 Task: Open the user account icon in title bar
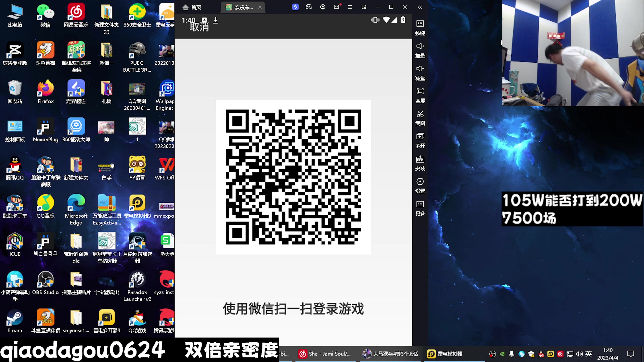coord(323,7)
